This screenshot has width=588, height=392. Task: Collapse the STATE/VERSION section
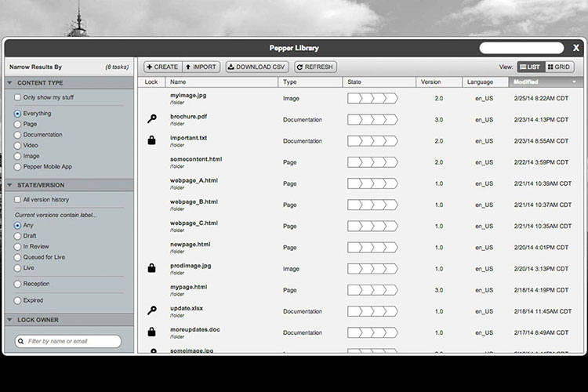[x=9, y=185]
